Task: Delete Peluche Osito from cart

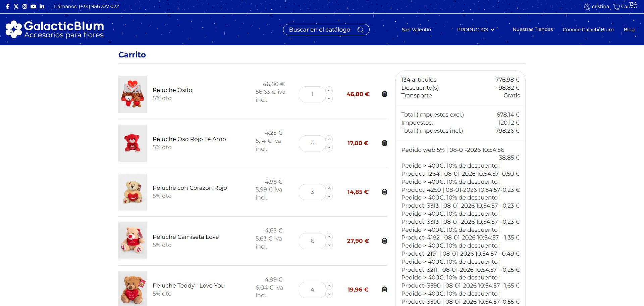Action: [384, 94]
